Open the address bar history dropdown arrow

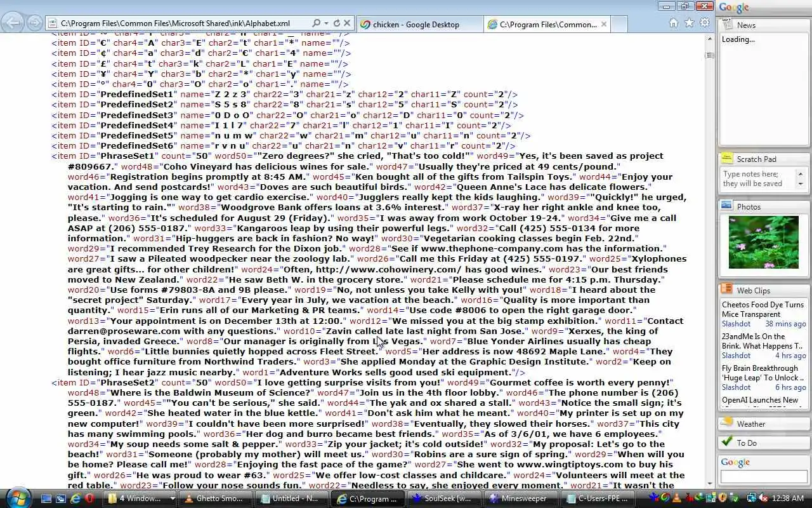pos(327,23)
